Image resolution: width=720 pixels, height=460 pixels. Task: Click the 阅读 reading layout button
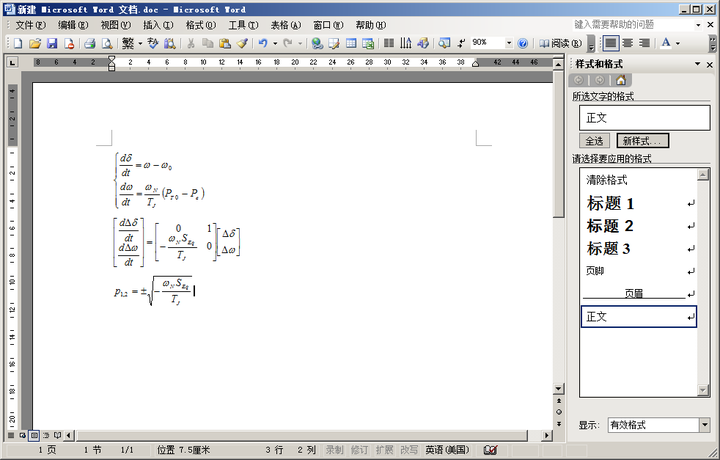click(x=560, y=43)
